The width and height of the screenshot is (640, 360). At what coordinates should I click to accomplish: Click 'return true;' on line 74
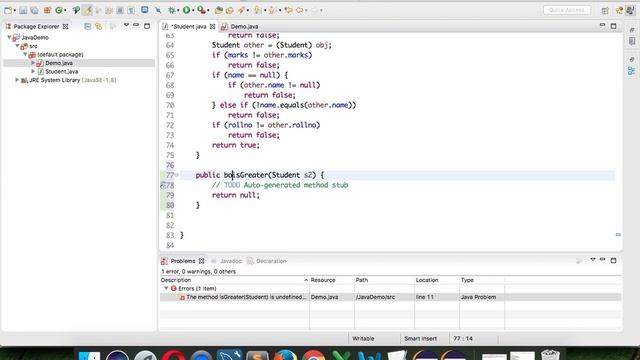click(x=236, y=145)
